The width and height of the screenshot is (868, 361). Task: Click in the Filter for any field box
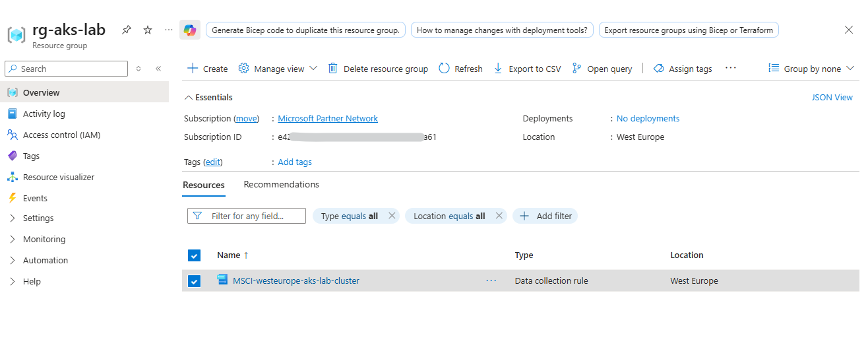coord(254,216)
